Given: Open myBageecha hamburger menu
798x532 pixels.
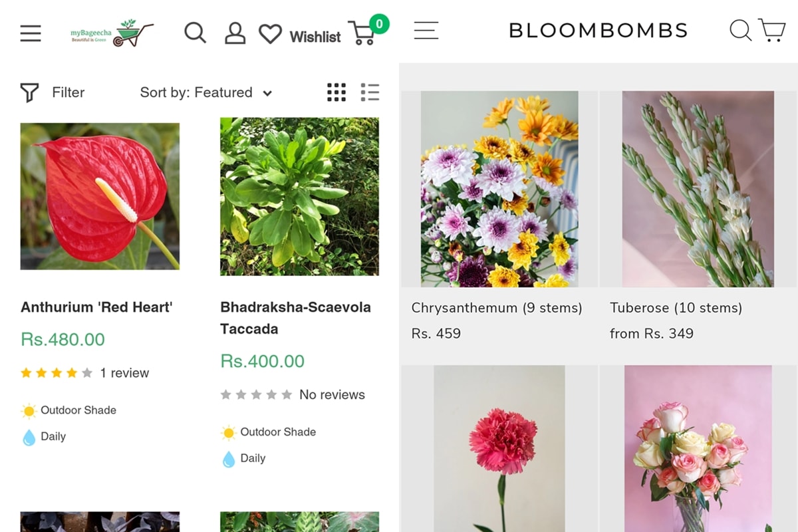Looking at the screenshot, I should coord(31,33).
